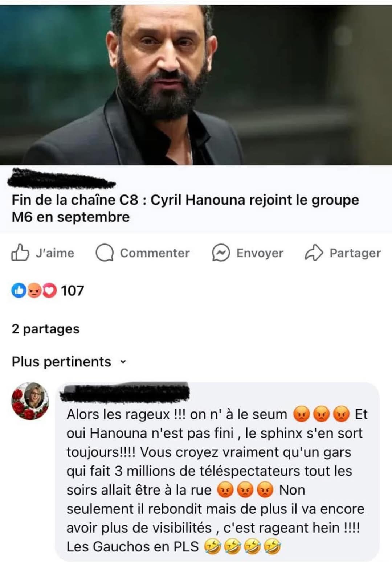Click the small chevron beside Plus pertinents
392x562 pixels.
click(123, 362)
